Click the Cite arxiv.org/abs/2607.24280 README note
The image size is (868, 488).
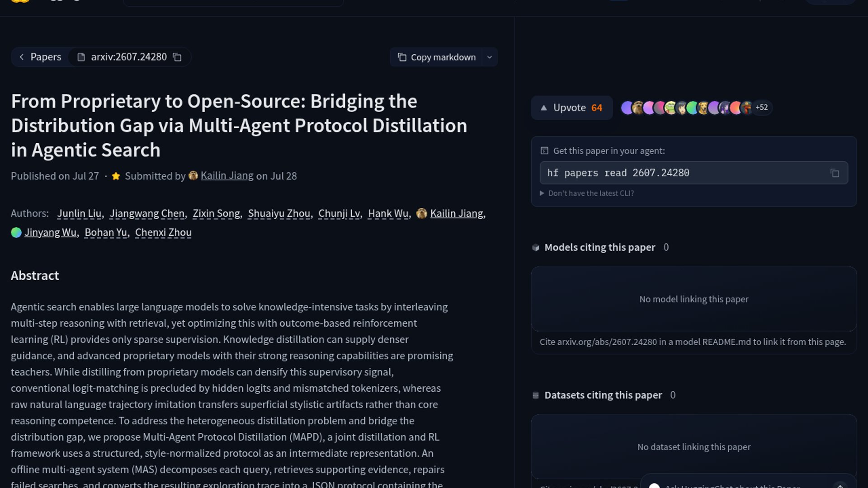point(693,342)
